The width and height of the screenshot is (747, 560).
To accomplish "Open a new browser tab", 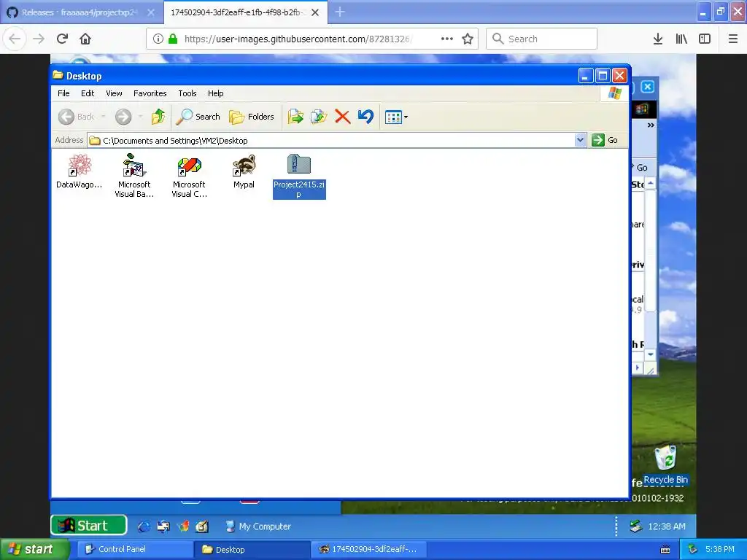I will 340,12.
